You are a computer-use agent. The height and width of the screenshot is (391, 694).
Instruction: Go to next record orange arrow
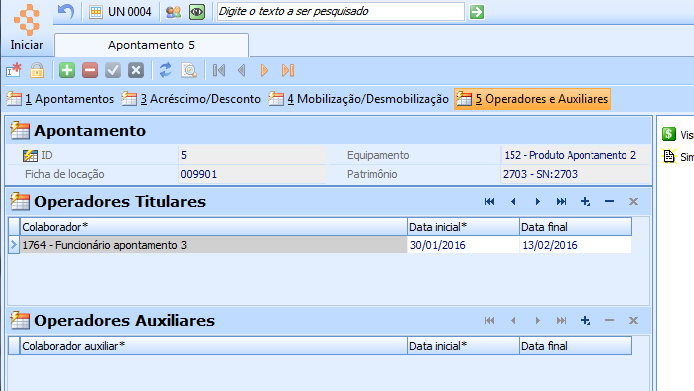[x=265, y=70]
